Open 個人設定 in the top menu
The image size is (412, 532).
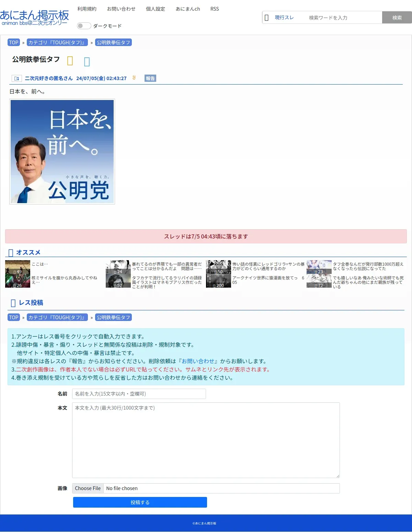pyautogui.click(x=156, y=9)
